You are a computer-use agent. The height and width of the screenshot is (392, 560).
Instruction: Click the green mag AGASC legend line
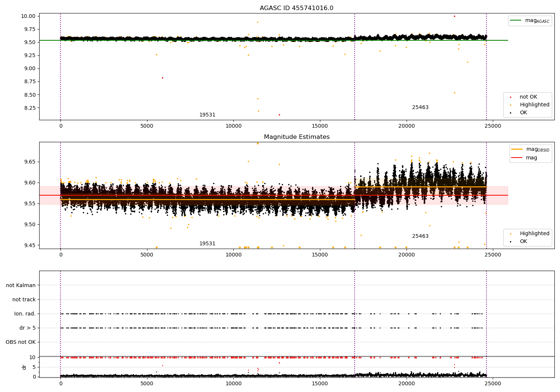click(x=516, y=21)
